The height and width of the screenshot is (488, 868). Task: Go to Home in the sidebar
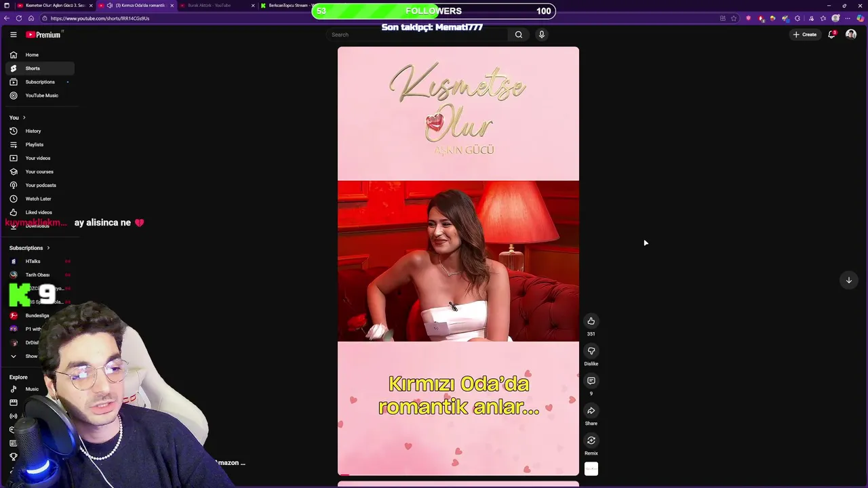40,55
